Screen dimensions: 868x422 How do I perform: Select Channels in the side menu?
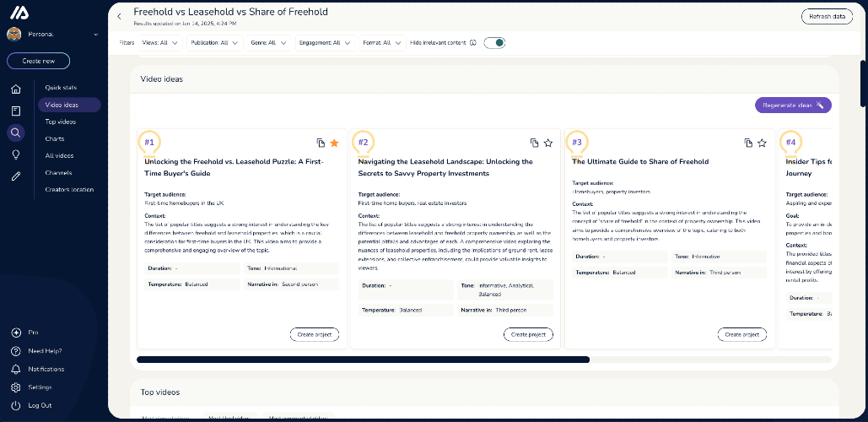(58, 173)
